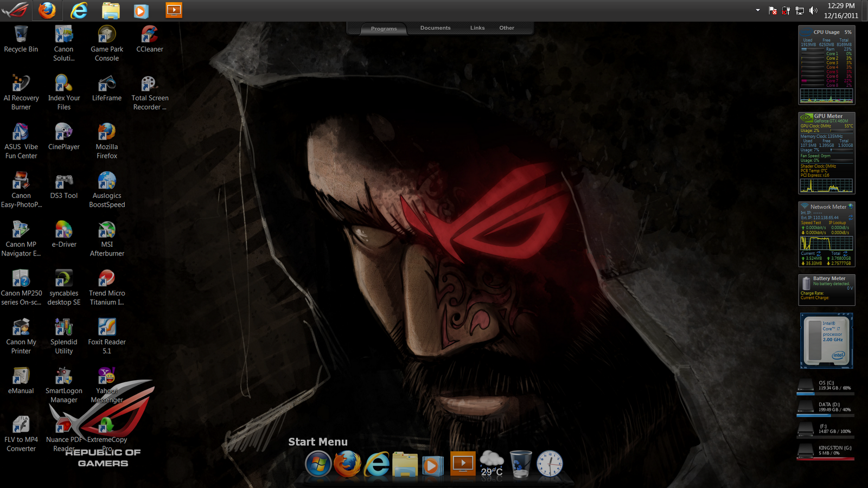Open the Recycle Bin desktop icon
This screenshot has height=488, width=868.
21,39
